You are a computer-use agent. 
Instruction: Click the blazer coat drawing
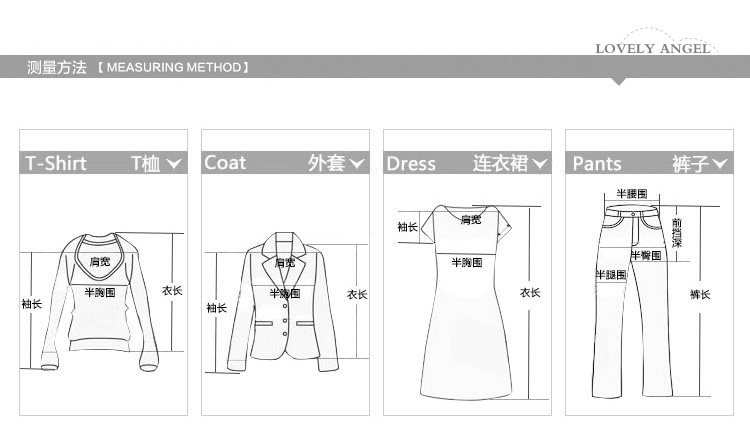(283, 301)
